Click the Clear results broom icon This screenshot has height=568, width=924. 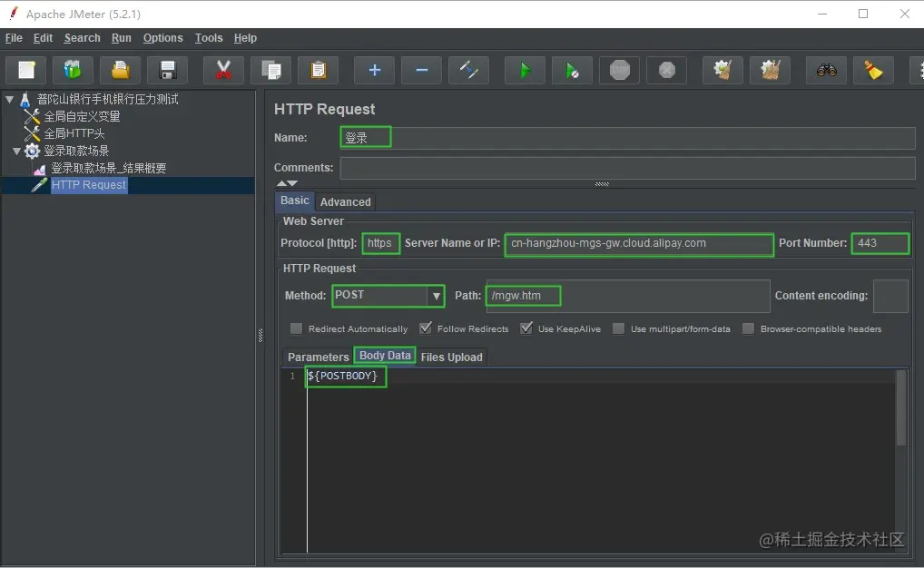[723, 70]
